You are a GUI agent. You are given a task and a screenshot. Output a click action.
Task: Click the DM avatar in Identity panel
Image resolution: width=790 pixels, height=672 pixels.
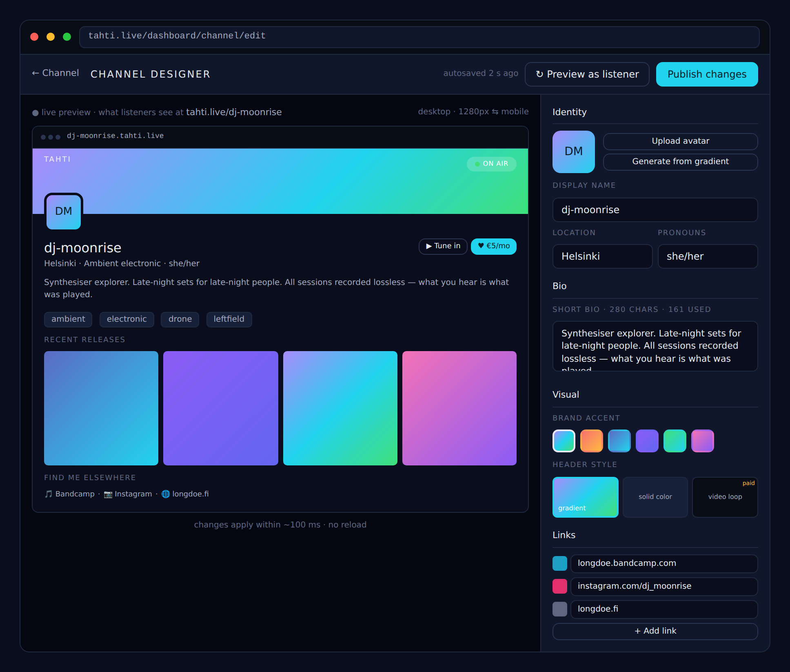pyautogui.click(x=573, y=151)
